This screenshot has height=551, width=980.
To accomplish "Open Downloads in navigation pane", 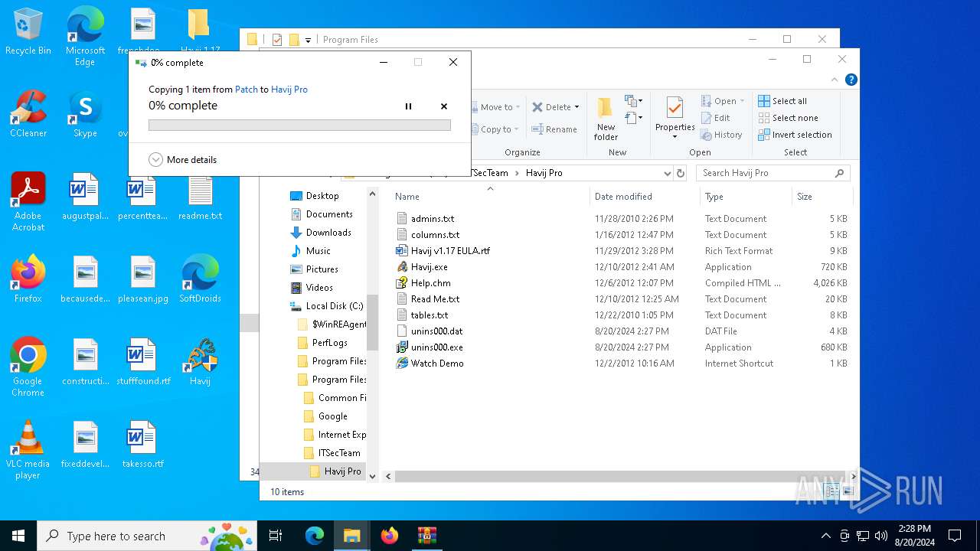I will click(328, 233).
